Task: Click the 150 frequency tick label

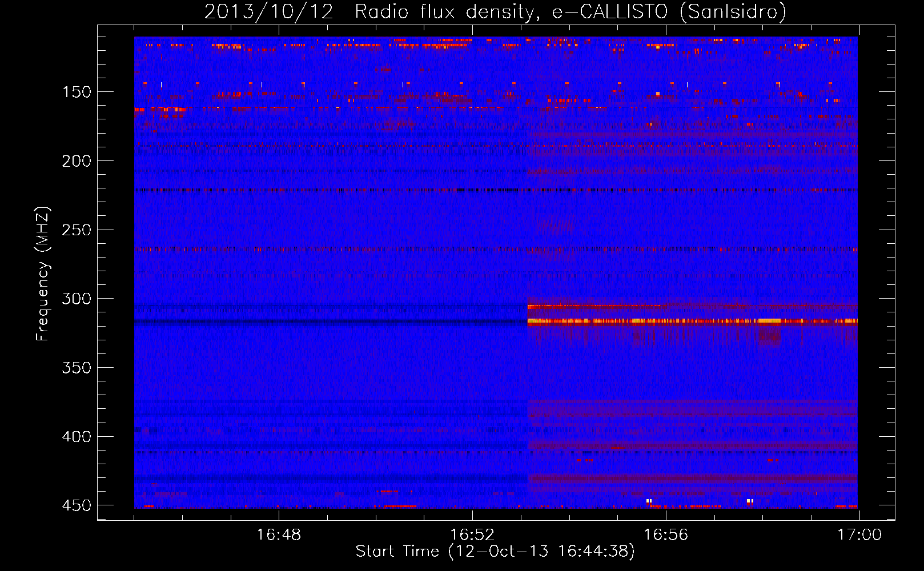Action: (77, 92)
